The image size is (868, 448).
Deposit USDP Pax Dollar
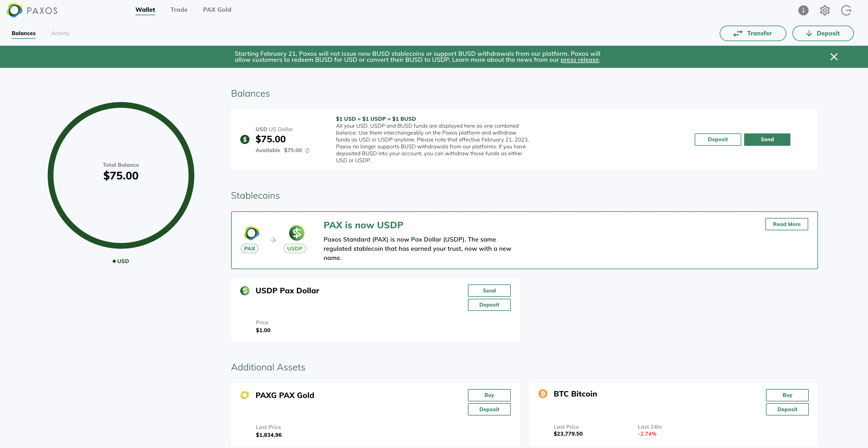click(489, 305)
